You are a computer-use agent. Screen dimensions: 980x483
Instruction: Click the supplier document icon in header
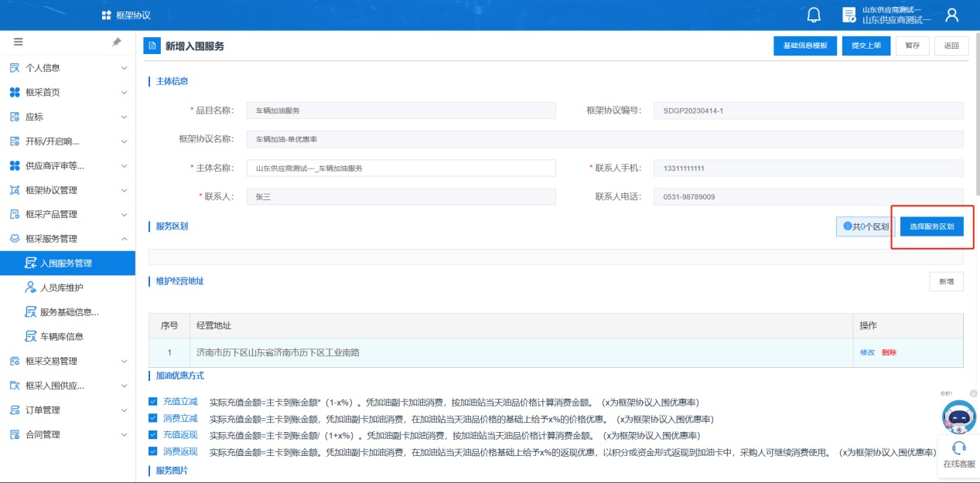[x=849, y=15]
